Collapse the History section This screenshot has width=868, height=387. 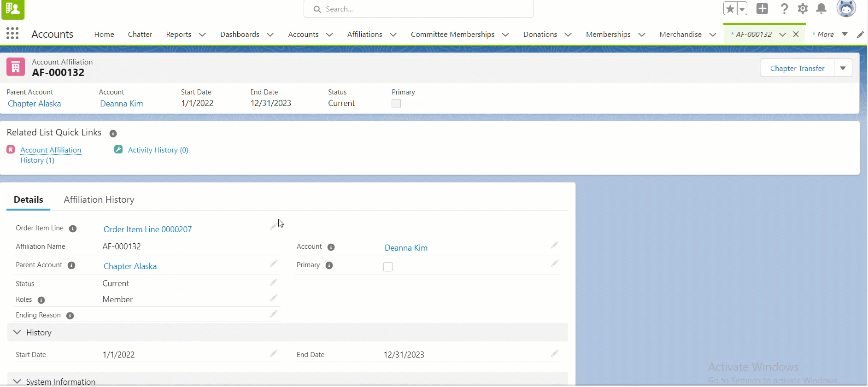18,332
